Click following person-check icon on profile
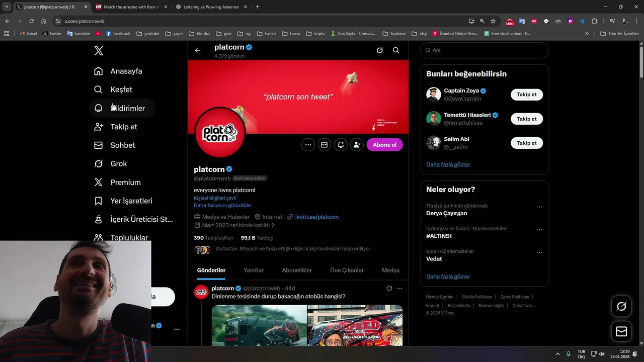 click(x=357, y=145)
